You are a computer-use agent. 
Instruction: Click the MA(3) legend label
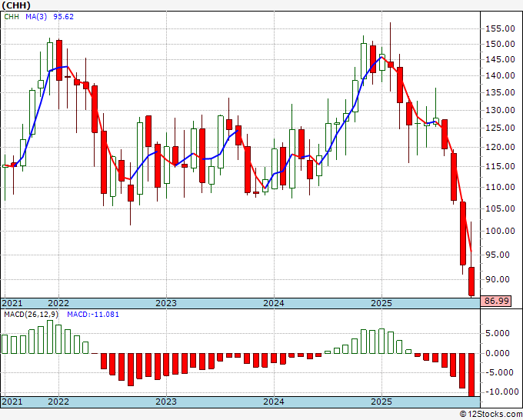[36, 17]
